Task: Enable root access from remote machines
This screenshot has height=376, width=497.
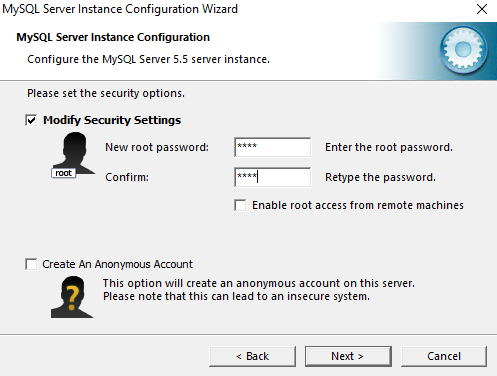Action: (240, 205)
